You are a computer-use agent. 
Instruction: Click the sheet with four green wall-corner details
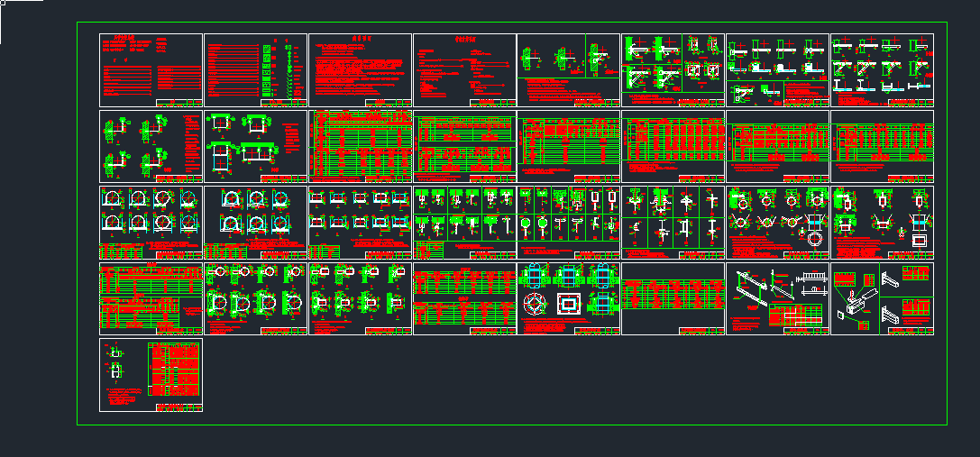pyautogui.click(x=151, y=146)
